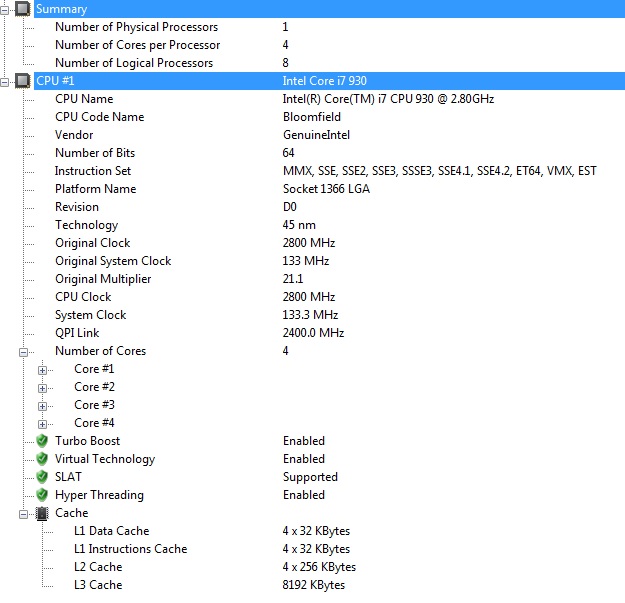Expand the Core #1 node
This screenshot has width=625, height=603.
point(42,370)
